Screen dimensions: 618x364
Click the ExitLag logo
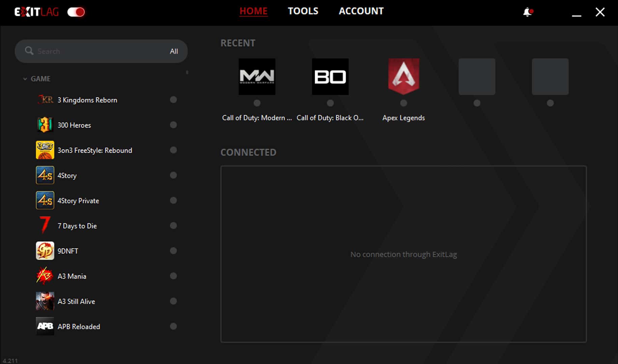coord(36,11)
